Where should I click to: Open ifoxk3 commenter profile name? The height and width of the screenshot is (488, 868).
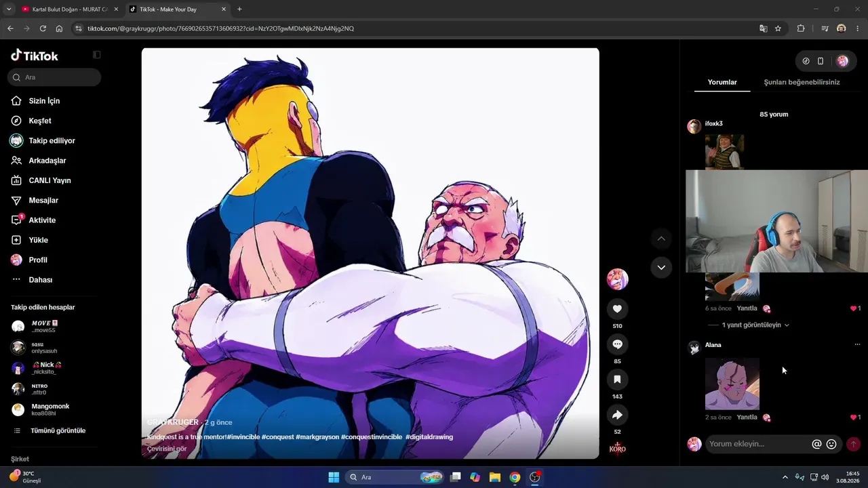(714, 123)
